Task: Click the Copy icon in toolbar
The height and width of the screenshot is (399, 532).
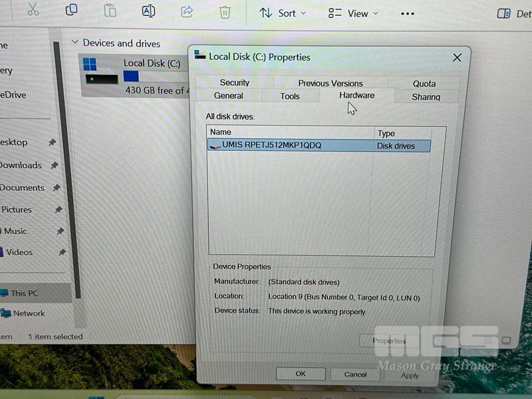Action: pos(71,11)
